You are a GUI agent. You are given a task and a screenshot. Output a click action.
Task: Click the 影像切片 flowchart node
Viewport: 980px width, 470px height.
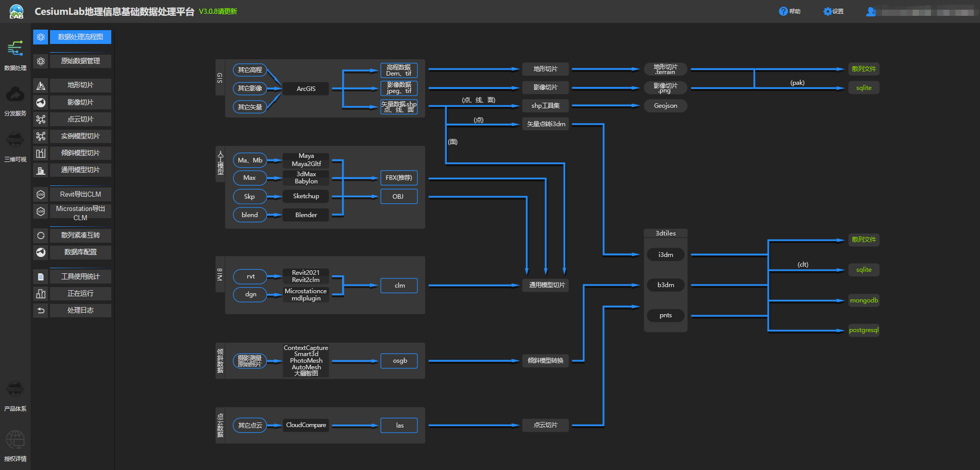point(546,87)
